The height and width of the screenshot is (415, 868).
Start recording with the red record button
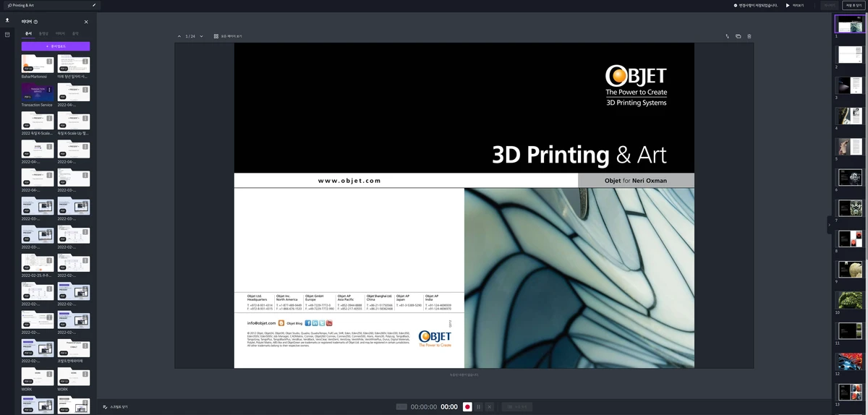coord(467,407)
